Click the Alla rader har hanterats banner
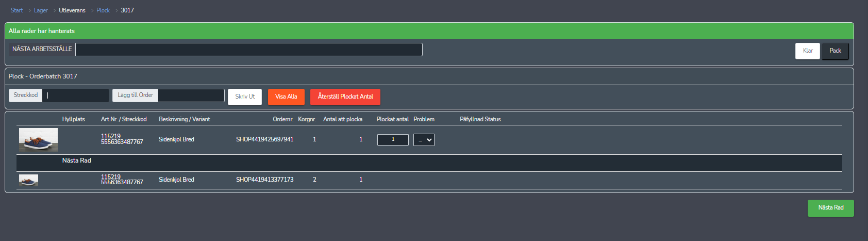This screenshot has height=241, width=868. (429, 31)
